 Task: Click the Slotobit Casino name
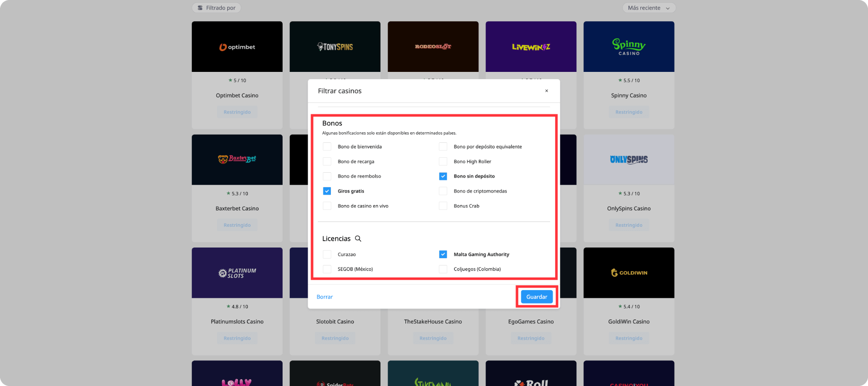click(335, 322)
